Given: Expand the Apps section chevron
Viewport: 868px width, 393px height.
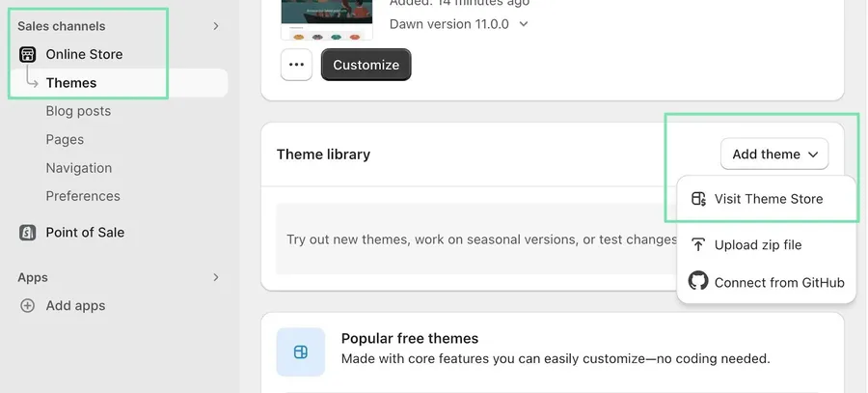Looking at the screenshot, I should [x=216, y=277].
